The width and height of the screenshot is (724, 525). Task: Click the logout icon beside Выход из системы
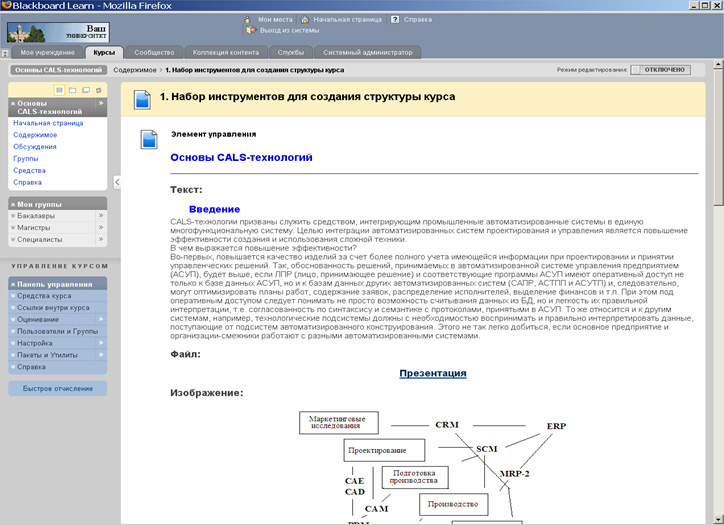click(251, 30)
